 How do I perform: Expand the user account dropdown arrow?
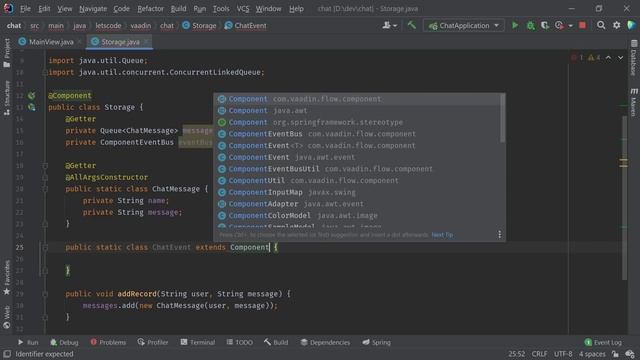[x=395, y=26]
